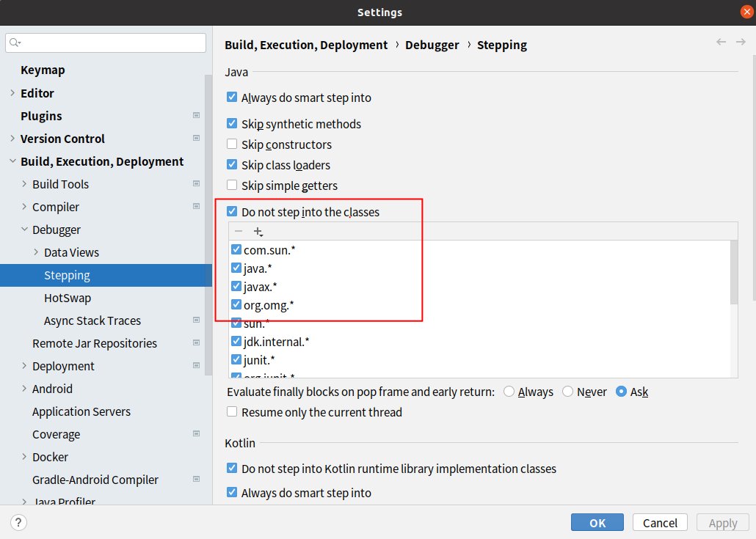Enable Resume only the current thread
This screenshot has height=539, width=756.
[232, 412]
